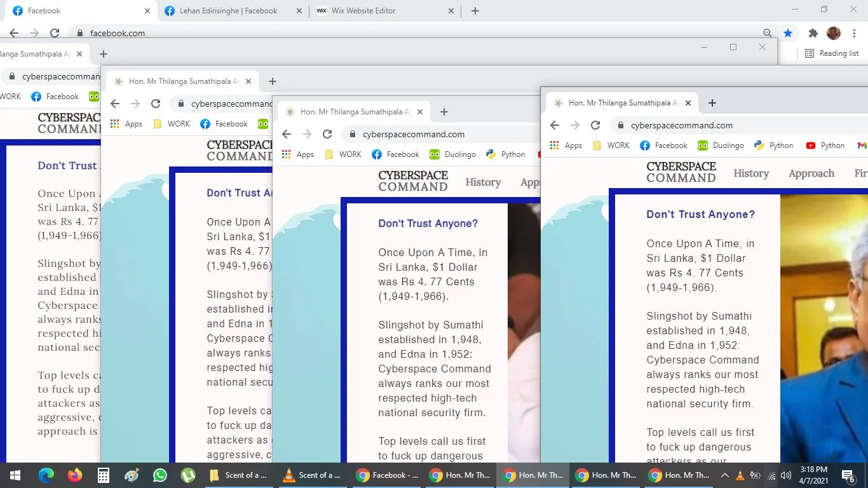Open Apps in the third-from-left cyberspacecommand window
868x488 pixels.
298,154
